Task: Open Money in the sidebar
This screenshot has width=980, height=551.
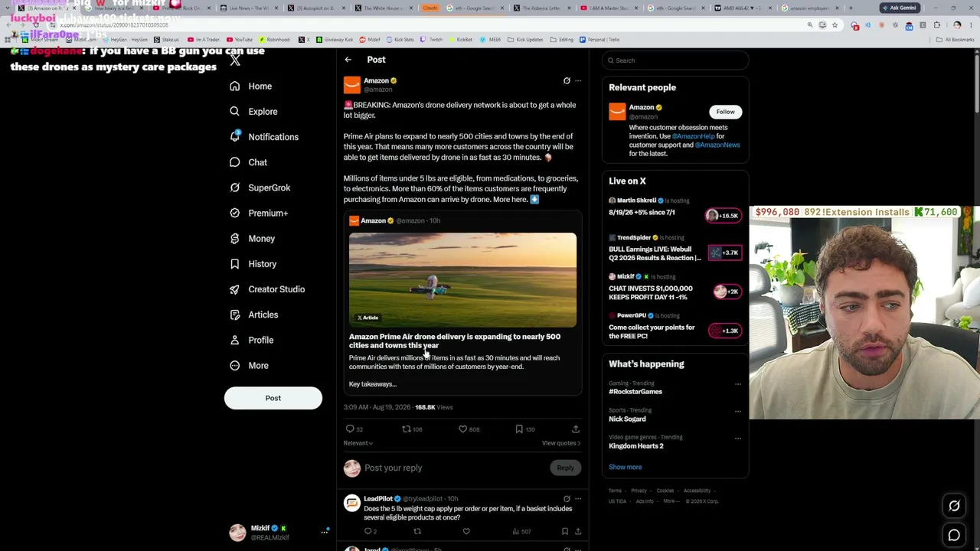Action: coord(253,239)
